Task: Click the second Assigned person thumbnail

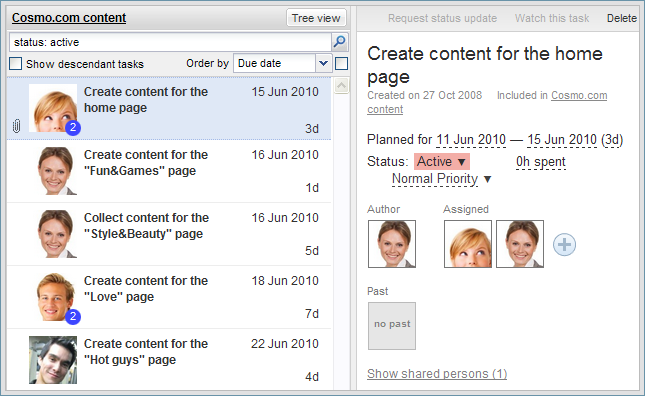Action: point(520,244)
